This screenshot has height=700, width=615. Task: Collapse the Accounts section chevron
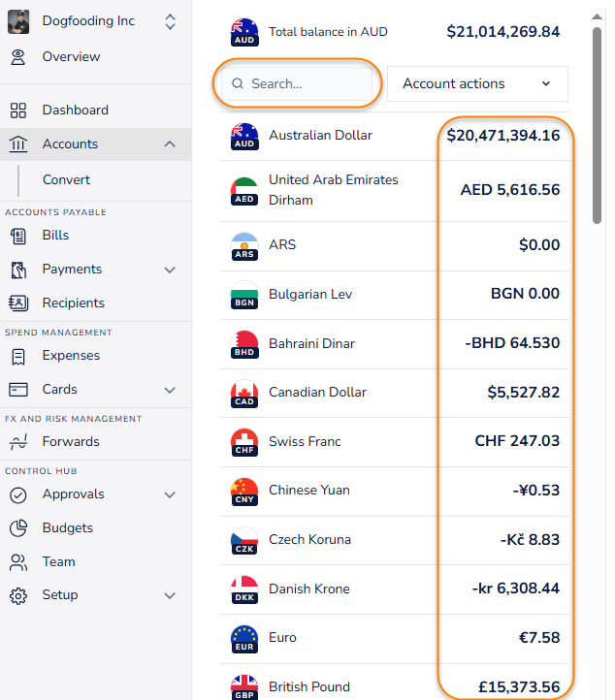(170, 143)
